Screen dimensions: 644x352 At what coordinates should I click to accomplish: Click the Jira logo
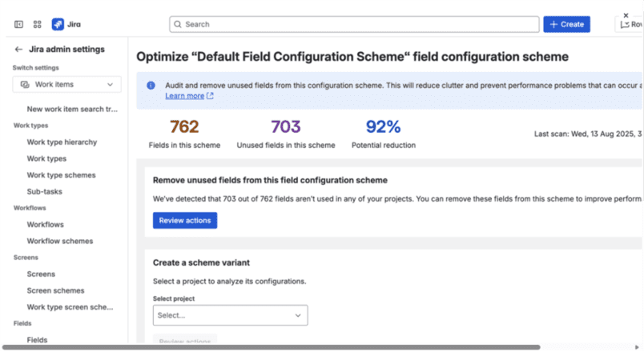[58, 25]
